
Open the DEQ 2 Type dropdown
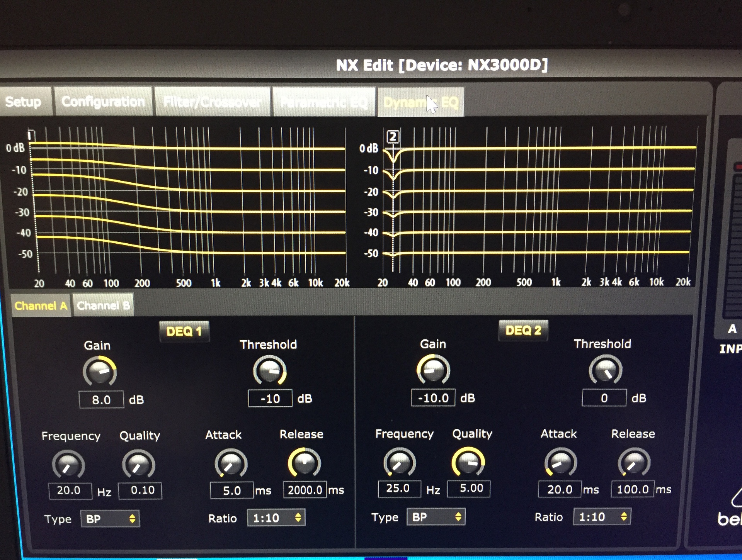pyautogui.click(x=436, y=517)
